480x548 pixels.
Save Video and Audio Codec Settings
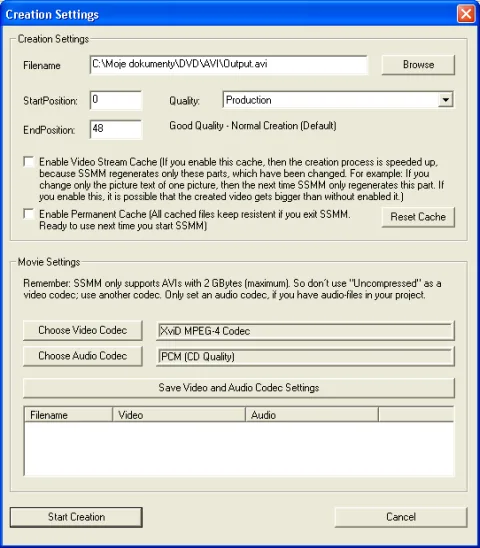pyautogui.click(x=239, y=388)
